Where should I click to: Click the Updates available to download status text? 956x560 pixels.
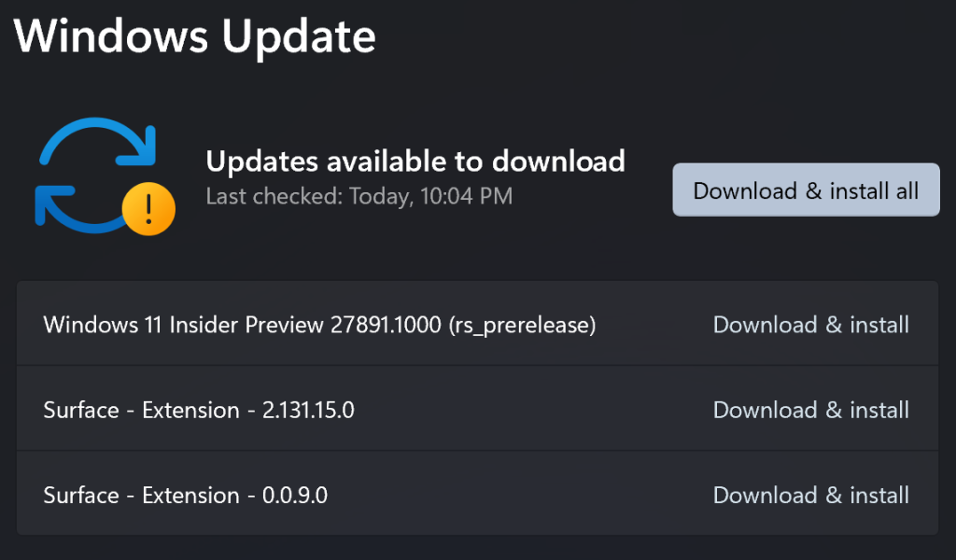pos(415,161)
